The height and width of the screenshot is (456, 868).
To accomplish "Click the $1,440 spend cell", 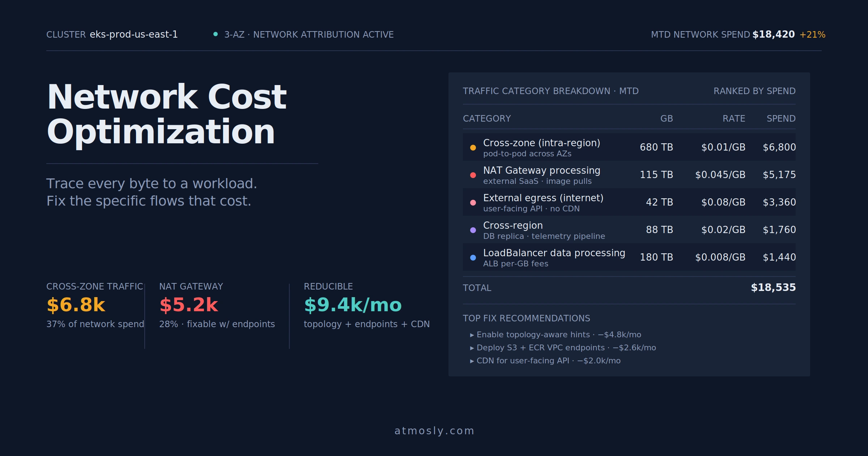I will [779, 257].
